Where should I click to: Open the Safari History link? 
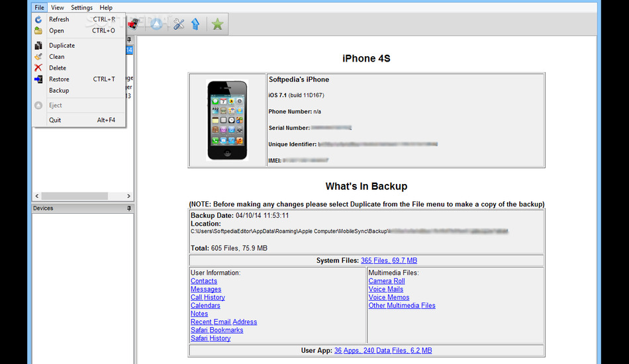point(211,338)
